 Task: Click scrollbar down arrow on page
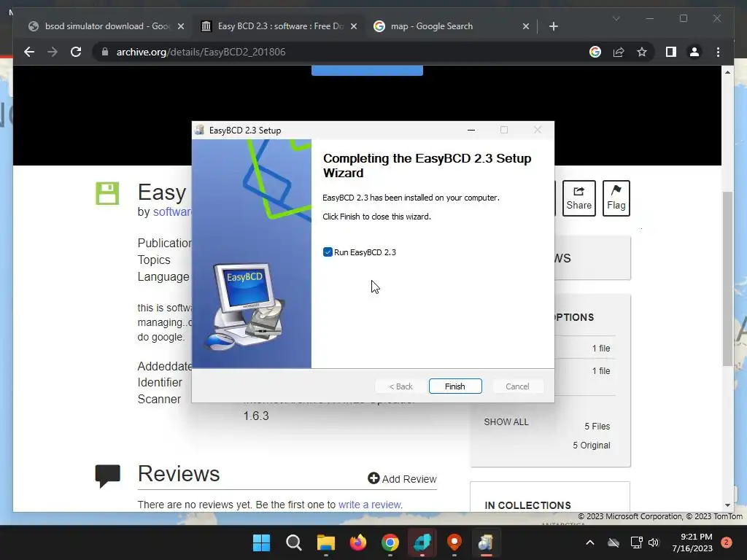(727, 505)
